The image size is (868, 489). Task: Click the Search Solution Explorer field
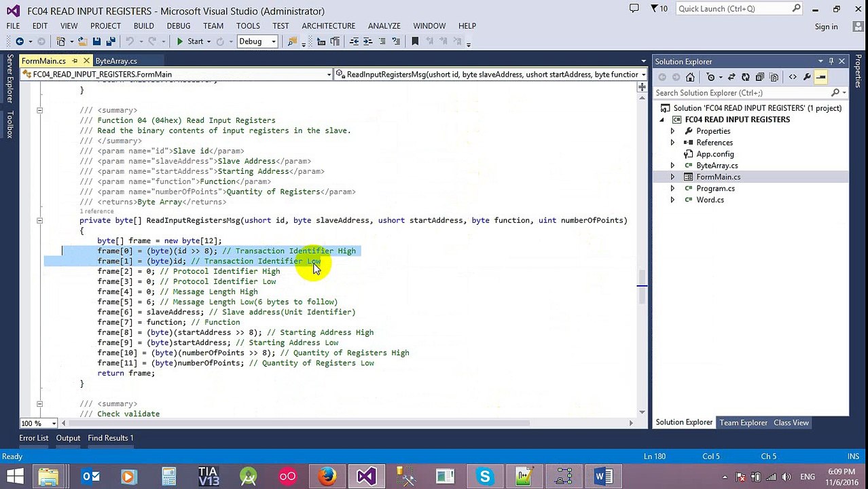[745, 92]
